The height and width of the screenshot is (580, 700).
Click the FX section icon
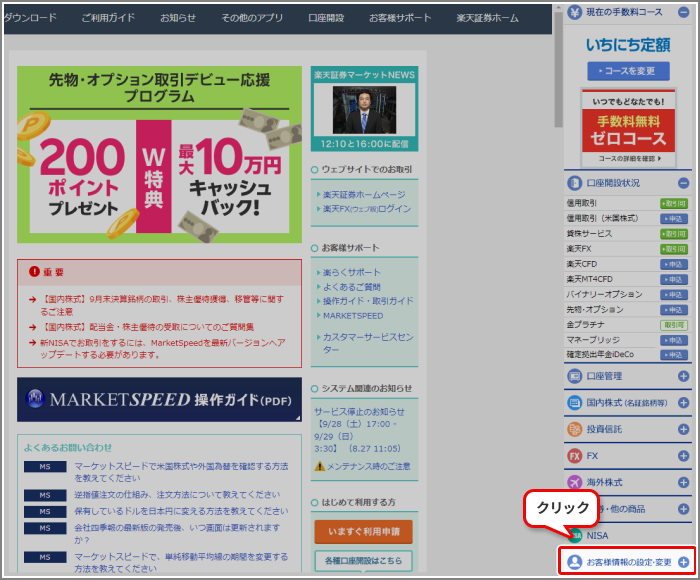point(574,456)
